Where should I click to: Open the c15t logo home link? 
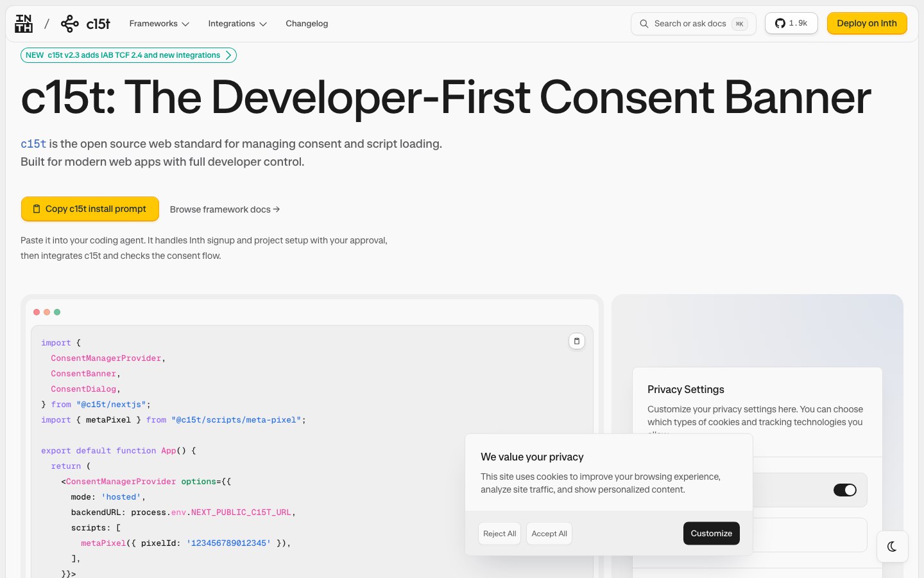85,24
